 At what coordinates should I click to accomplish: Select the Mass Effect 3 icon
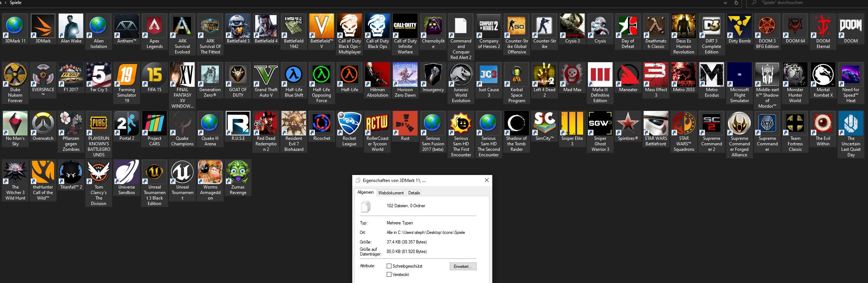click(656, 81)
